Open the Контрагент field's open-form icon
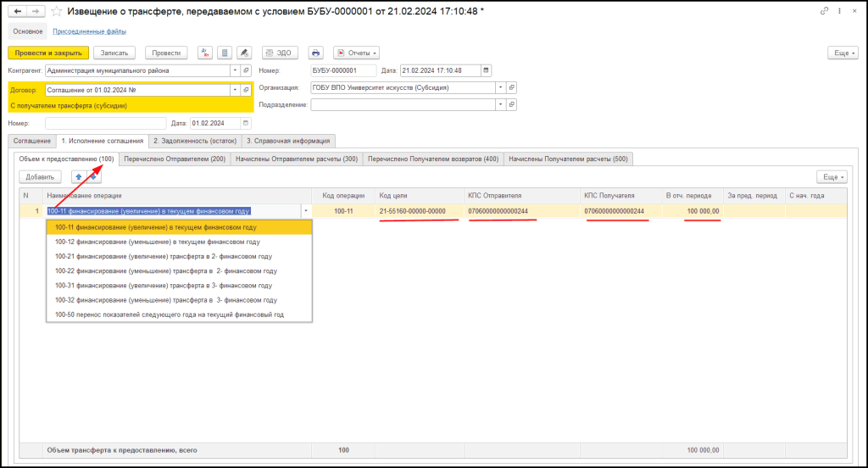 point(246,70)
